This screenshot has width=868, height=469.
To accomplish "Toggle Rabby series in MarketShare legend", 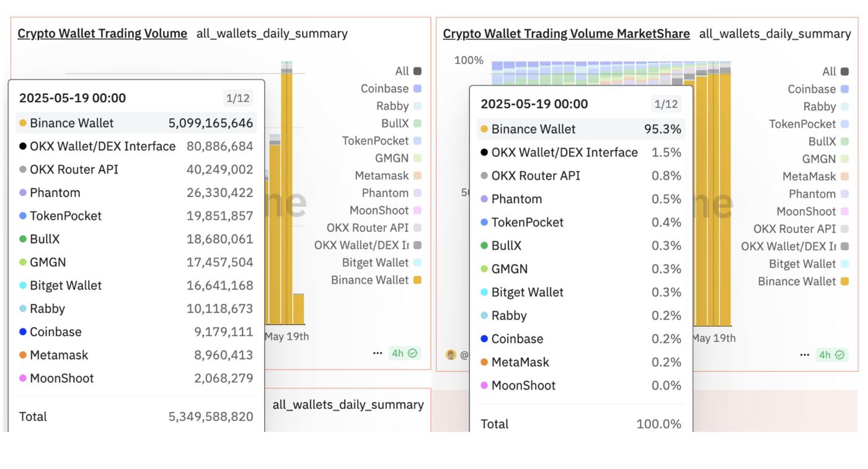I will [x=826, y=107].
